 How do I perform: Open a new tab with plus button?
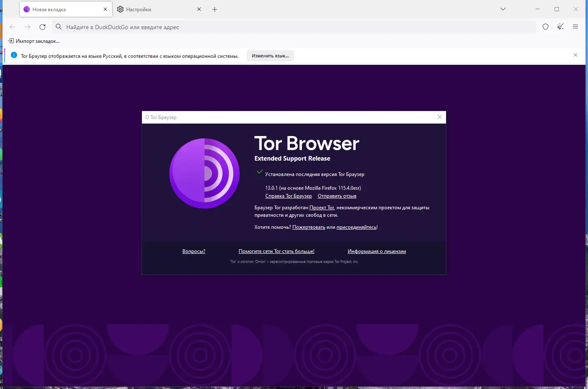(x=215, y=9)
